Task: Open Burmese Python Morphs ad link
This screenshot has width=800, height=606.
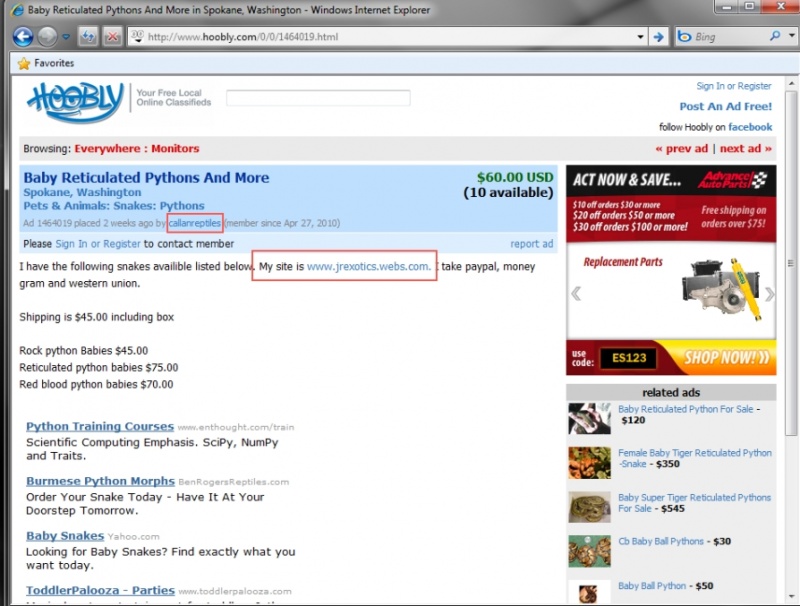Action: 101,481
